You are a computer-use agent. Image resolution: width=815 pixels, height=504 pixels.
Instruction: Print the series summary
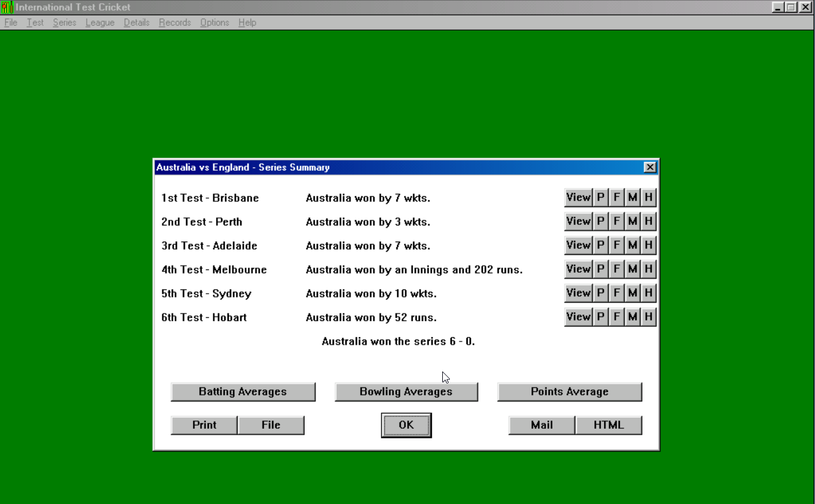coord(204,425)
